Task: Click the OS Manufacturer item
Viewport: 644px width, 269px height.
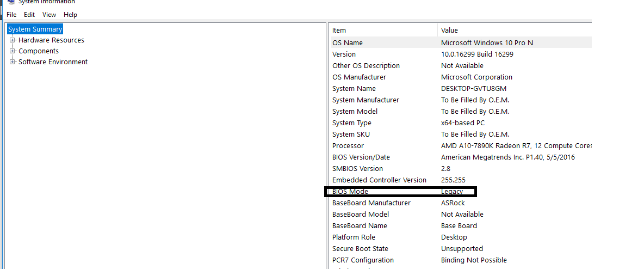Action: [x=359, y=77]
